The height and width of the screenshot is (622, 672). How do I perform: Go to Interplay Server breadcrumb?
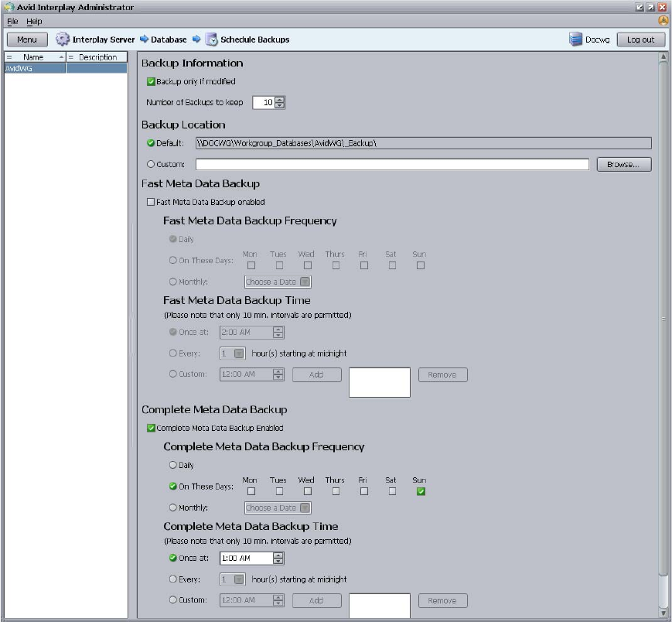coord(104,39)
